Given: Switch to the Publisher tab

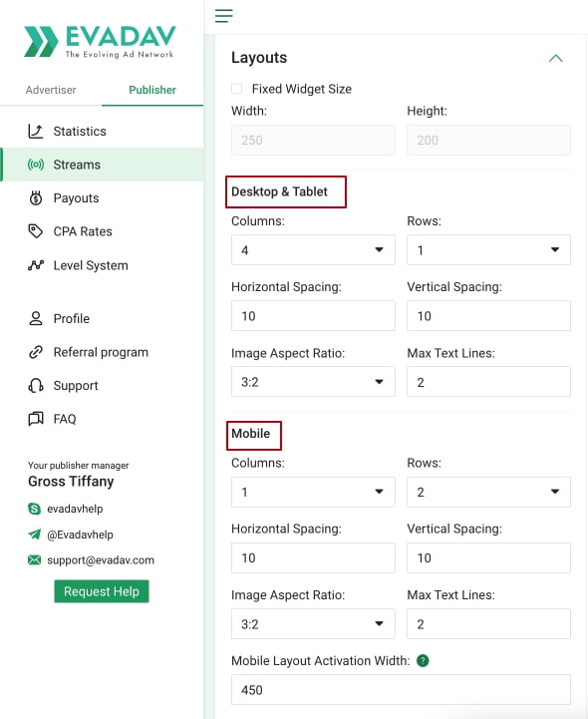Looking at the screenshot, I should point(152,90).
